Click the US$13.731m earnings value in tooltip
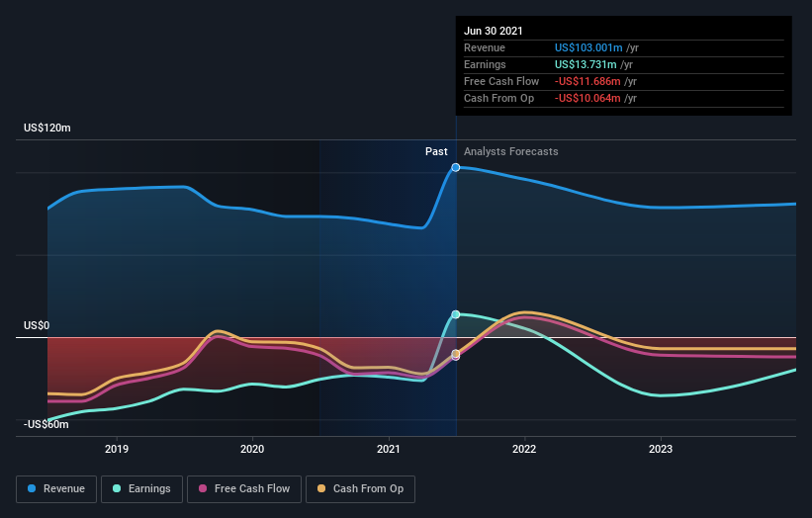812x518 pixels. point(586,64)
